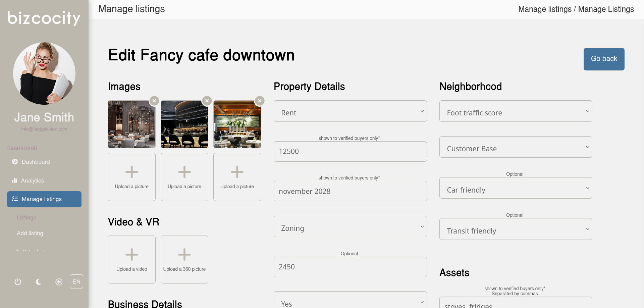
Task: Click the power icon in sidebar footer
Action: tap(18, 282)
